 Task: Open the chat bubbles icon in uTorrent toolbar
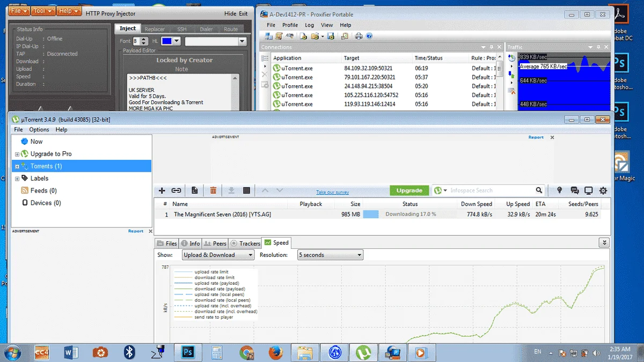tap(574, 190)
